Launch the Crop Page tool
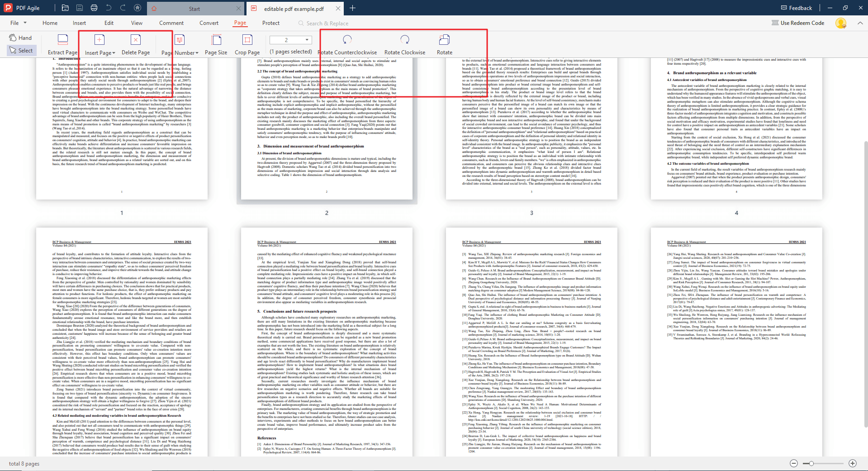The image size is (868, 471). tap(247, 44)
